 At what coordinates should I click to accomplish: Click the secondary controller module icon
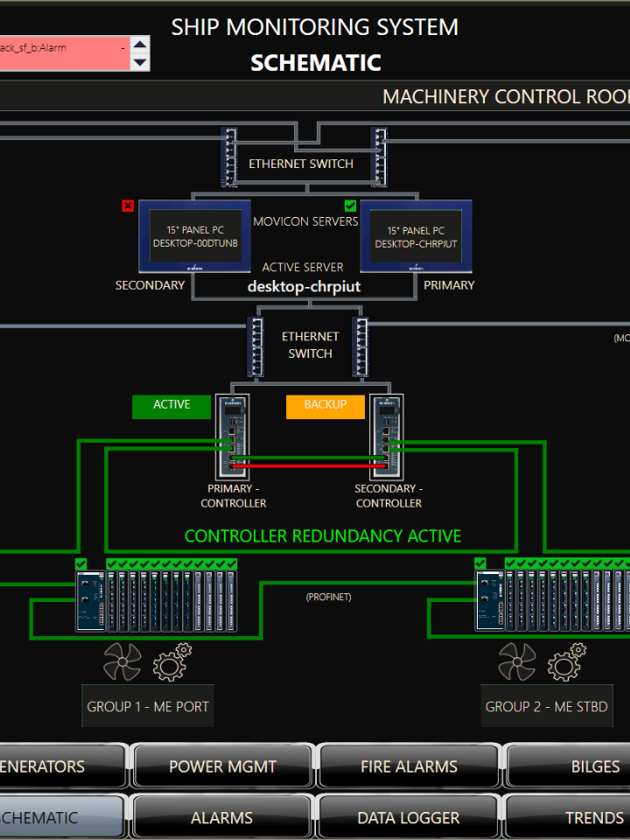pyautogui.click(x=386, y=436)
